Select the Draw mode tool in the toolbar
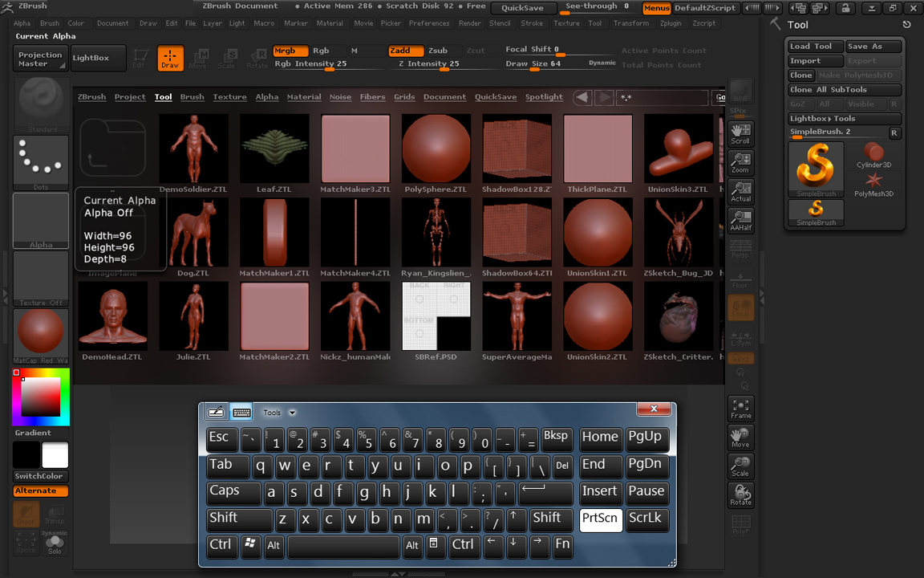Viewport: 924px width, 578px height. [171, 58]
